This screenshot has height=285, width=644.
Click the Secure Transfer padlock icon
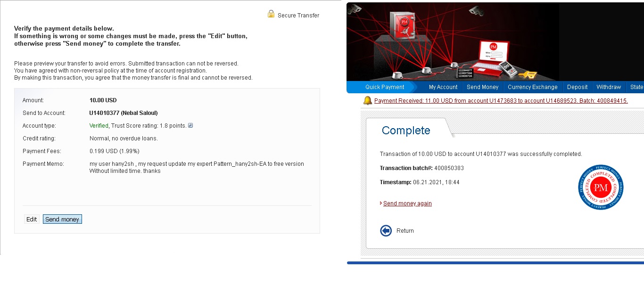[x=271, y=14]
